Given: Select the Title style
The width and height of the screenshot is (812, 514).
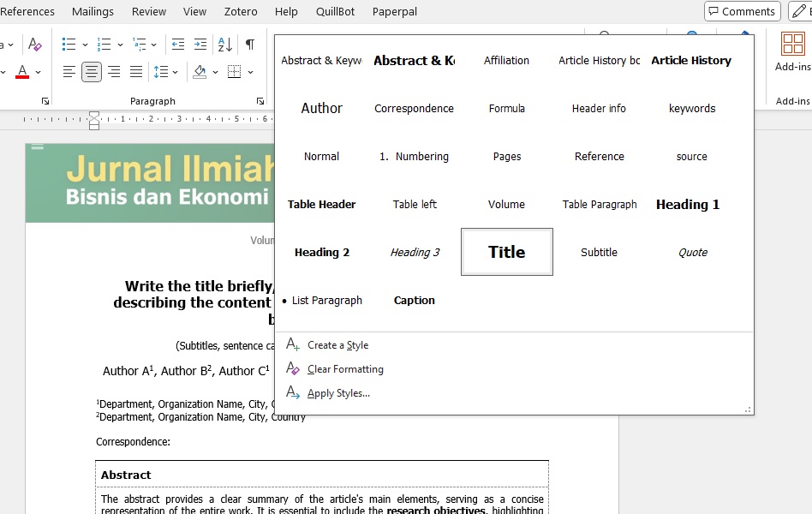Looking at the screenshot, I should click(506, 252).
